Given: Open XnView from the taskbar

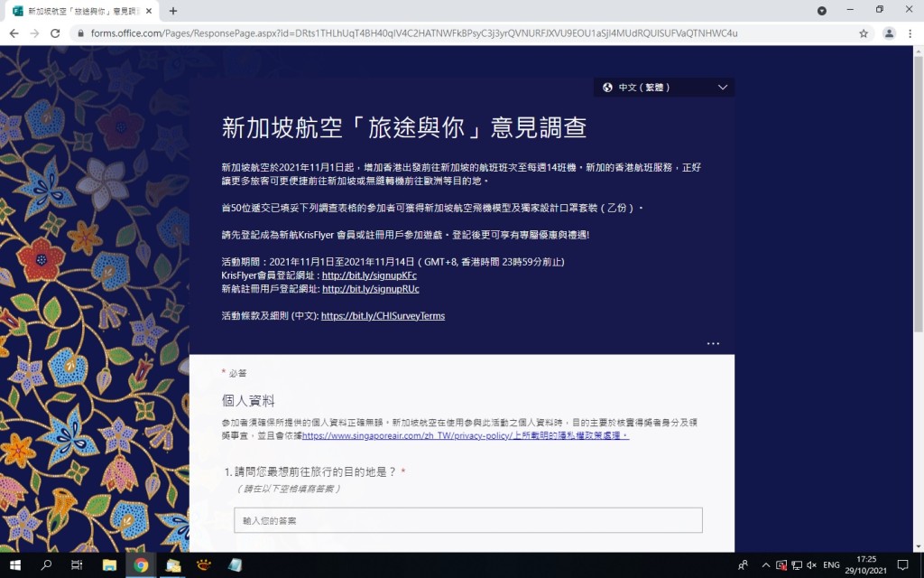Looking at the screenshot, I should pyautogui.click(x=204, y=564).
